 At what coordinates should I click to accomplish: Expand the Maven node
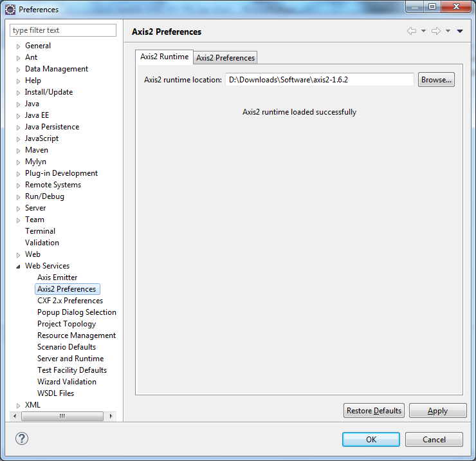coord(18,151)
